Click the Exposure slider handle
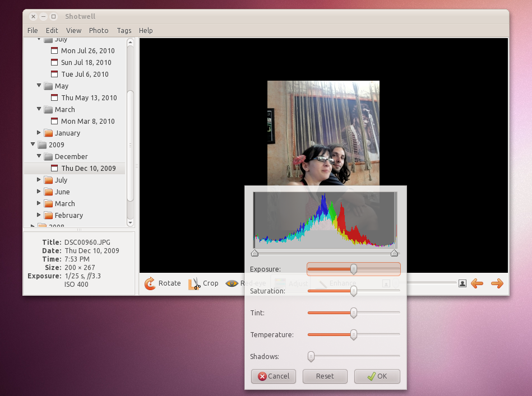Screen dimensions: 532x396 tap(354, 269)
